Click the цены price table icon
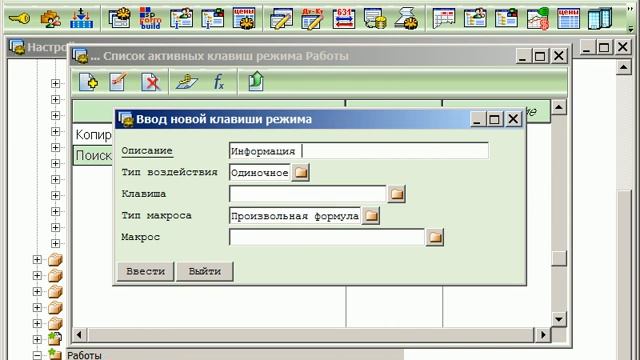This screenshot has height=360, width=640. tap(569, 18)
